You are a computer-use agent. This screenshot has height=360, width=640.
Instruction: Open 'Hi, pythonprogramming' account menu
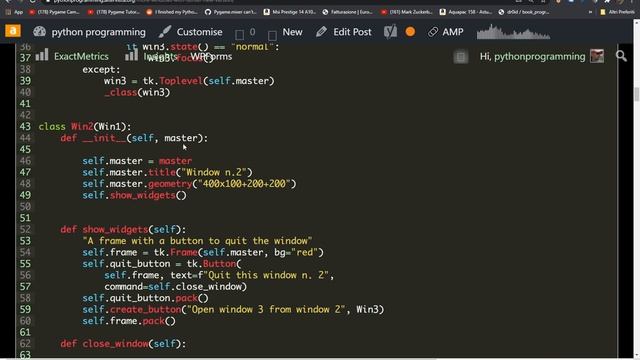pyautogui.click(x=532, y=56)
